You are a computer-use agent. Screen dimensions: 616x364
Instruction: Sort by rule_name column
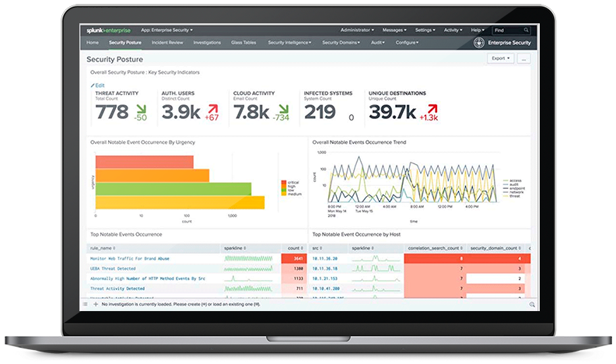[103, 248]
